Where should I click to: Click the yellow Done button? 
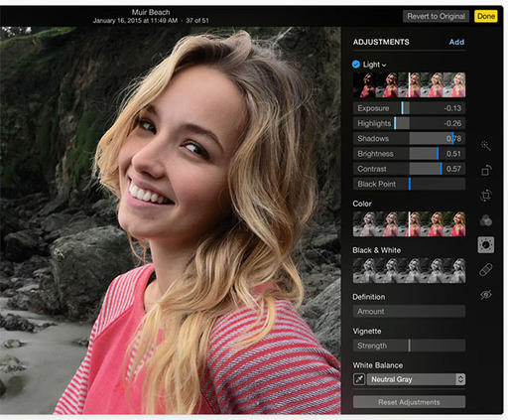pyautogui.click(x=486, y=16)
